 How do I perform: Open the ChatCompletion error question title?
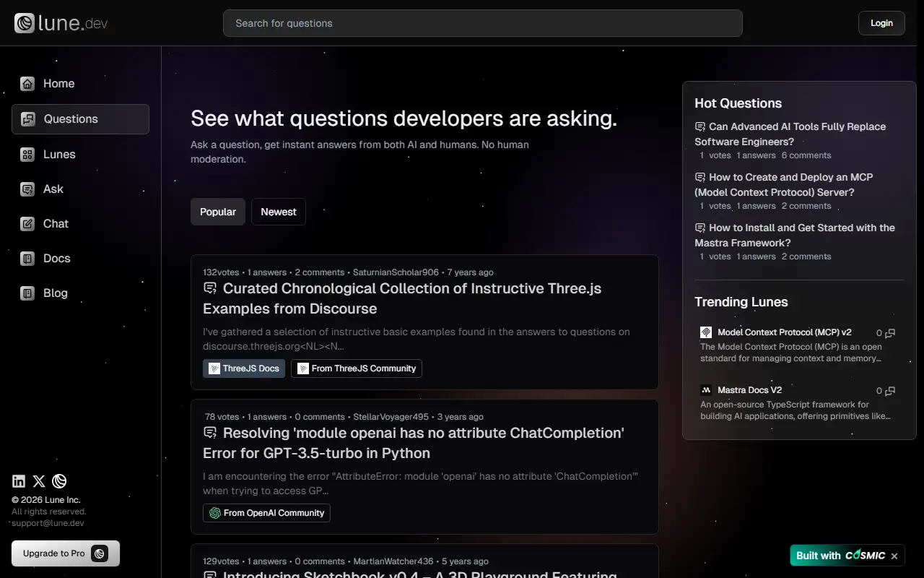coord(414,443)
